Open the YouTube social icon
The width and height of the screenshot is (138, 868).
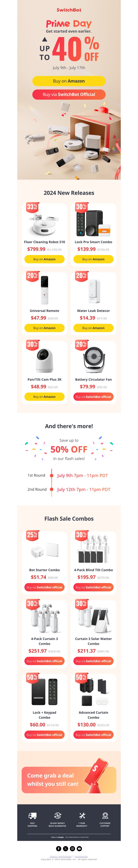79,849
